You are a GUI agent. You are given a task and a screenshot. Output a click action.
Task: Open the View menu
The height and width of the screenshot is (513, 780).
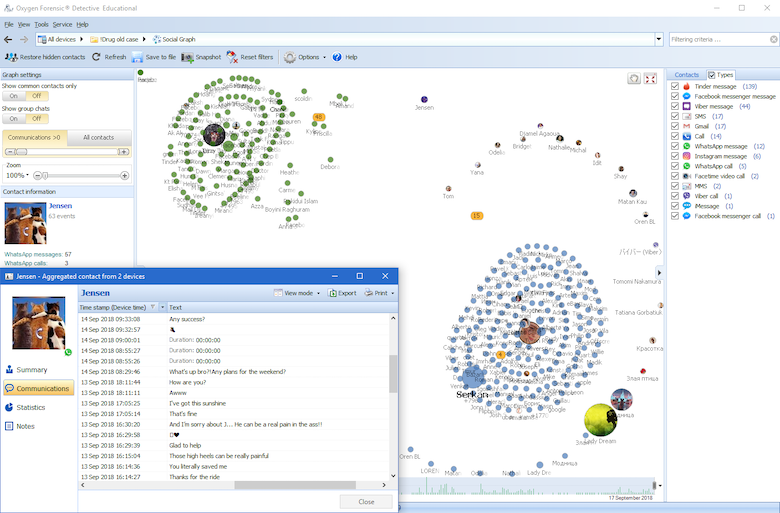coord(23,24)
